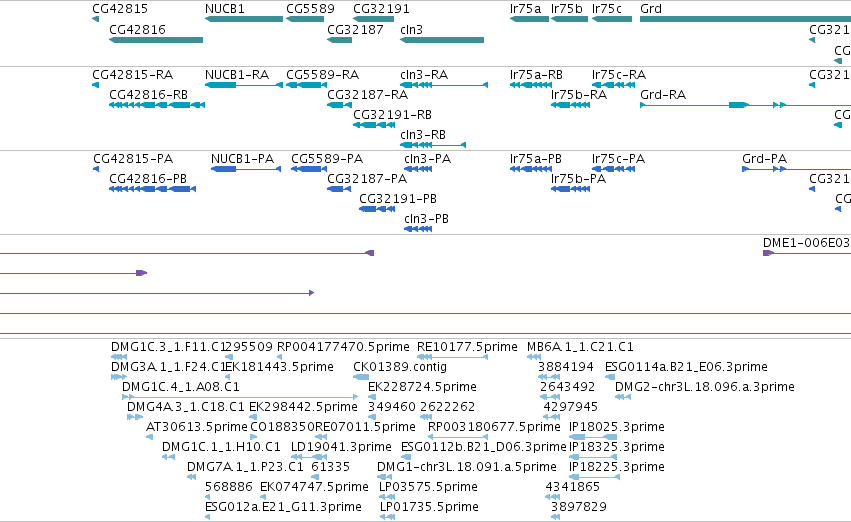Select RP003180677.5prime EST feature
The width and height of the screenshot is (851, 522).
[456, 437]
